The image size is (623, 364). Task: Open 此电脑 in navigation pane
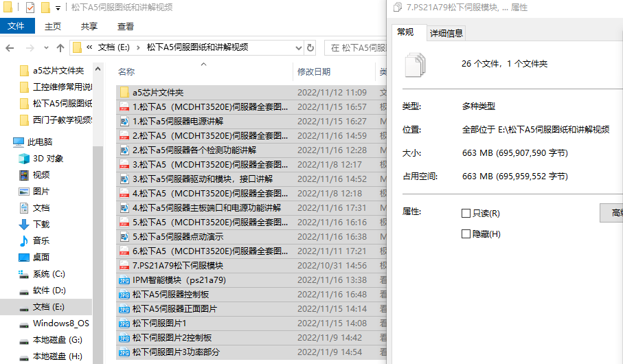[x=40, y=142]
